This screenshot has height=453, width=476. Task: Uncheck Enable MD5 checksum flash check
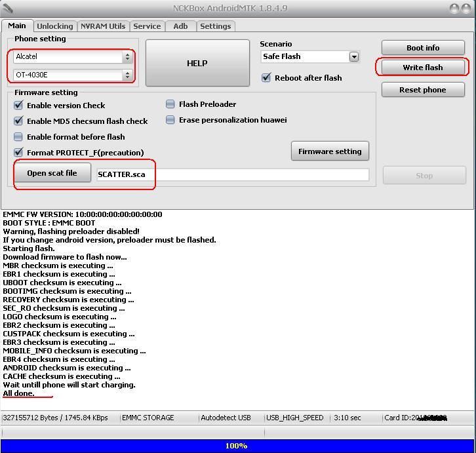18,121
